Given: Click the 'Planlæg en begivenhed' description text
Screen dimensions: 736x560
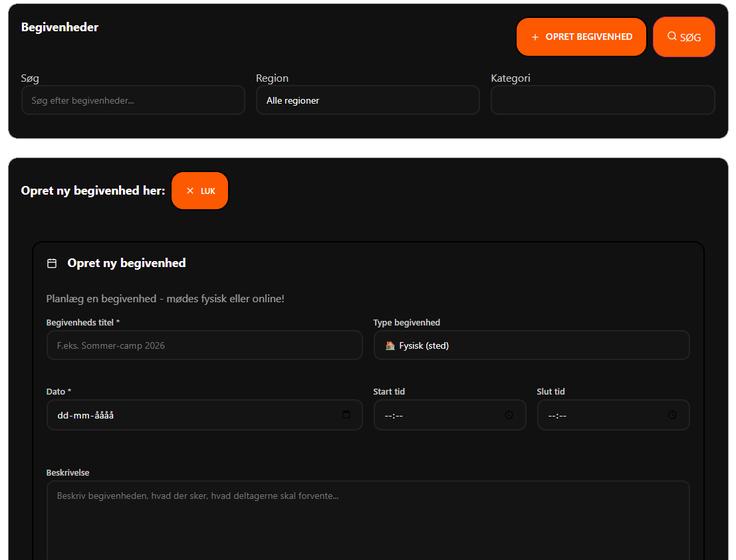Looking at the screenshot, I should pyautogui.click(x=166, y=299).
